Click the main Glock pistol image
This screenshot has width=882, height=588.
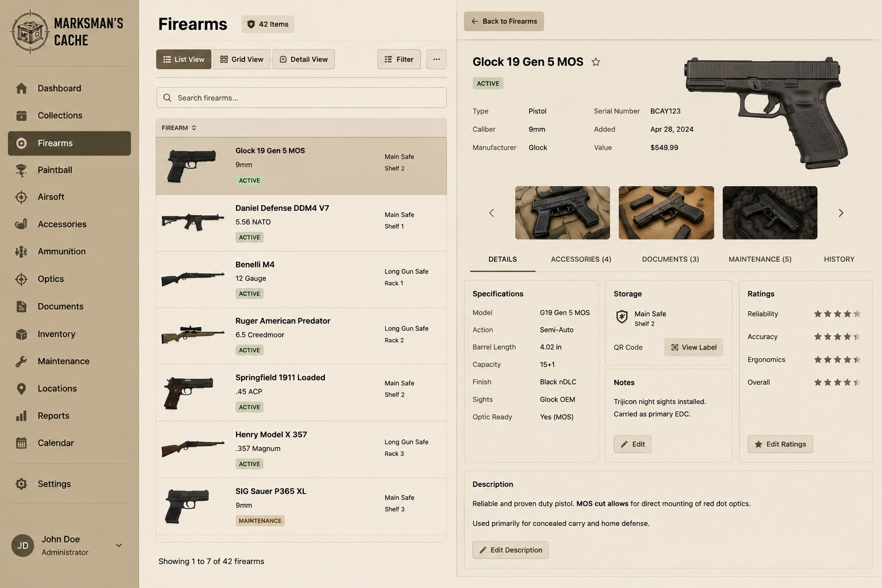[x=767, y=112]
